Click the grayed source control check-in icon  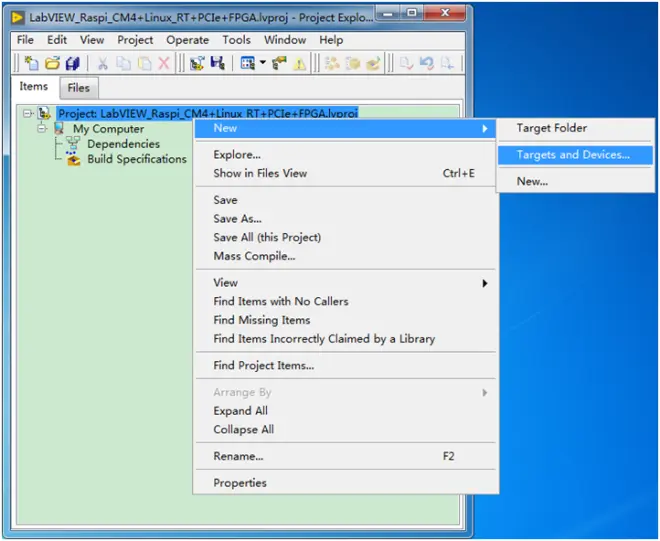pyautogui.click(x=406, y=64)
